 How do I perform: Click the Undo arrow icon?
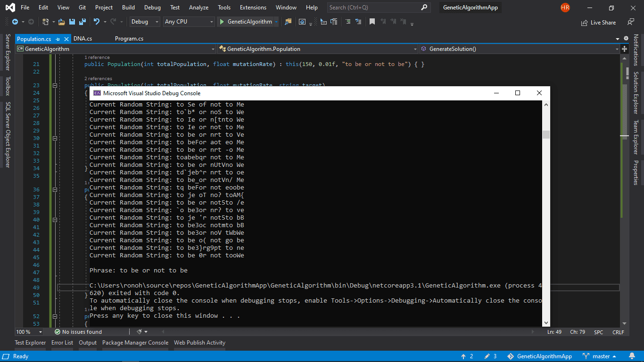tap(97, 22)
